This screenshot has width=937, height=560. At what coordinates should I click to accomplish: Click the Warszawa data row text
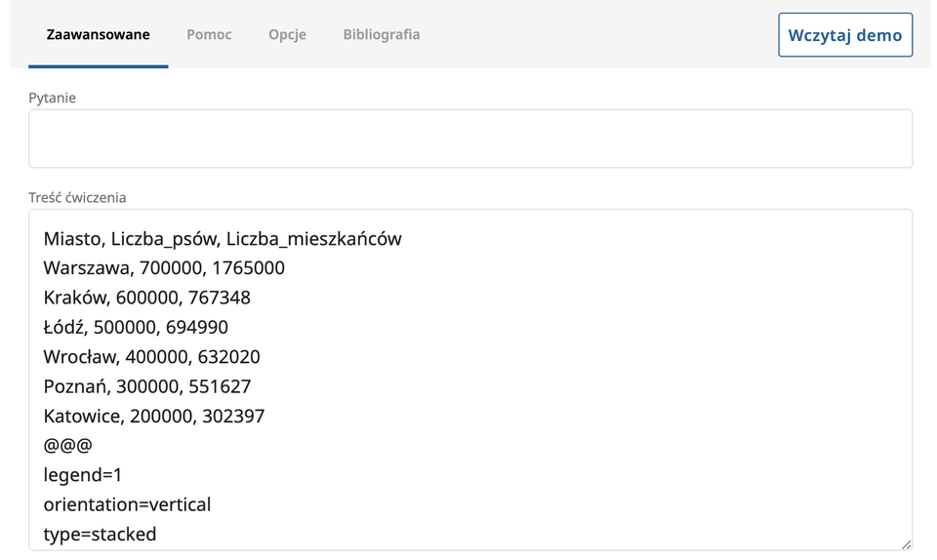coord(164,268)
